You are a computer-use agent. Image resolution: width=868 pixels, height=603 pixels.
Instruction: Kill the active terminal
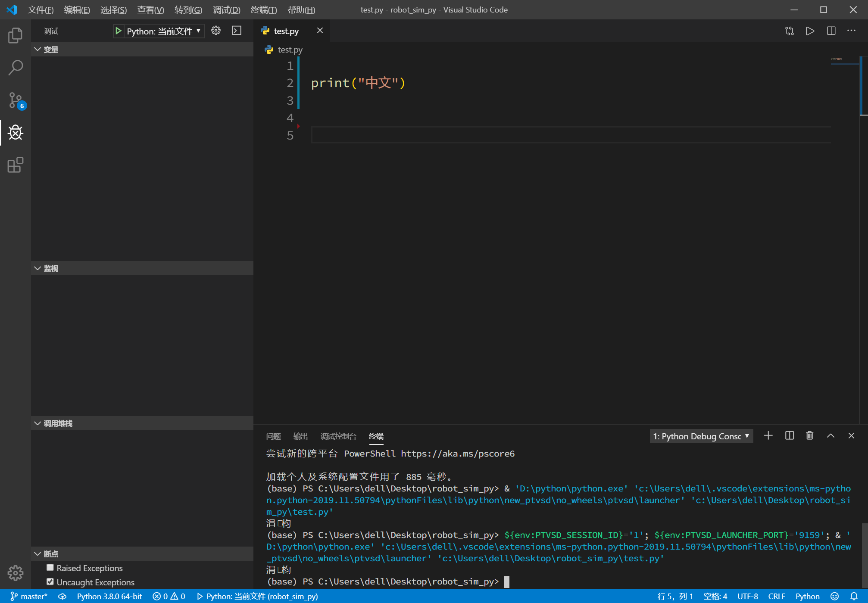coord(809,435)
